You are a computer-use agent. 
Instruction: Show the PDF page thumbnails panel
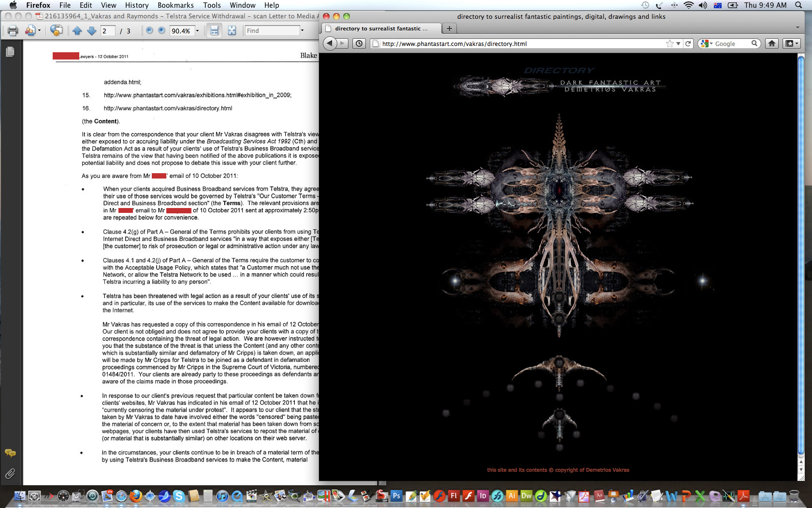10,52
